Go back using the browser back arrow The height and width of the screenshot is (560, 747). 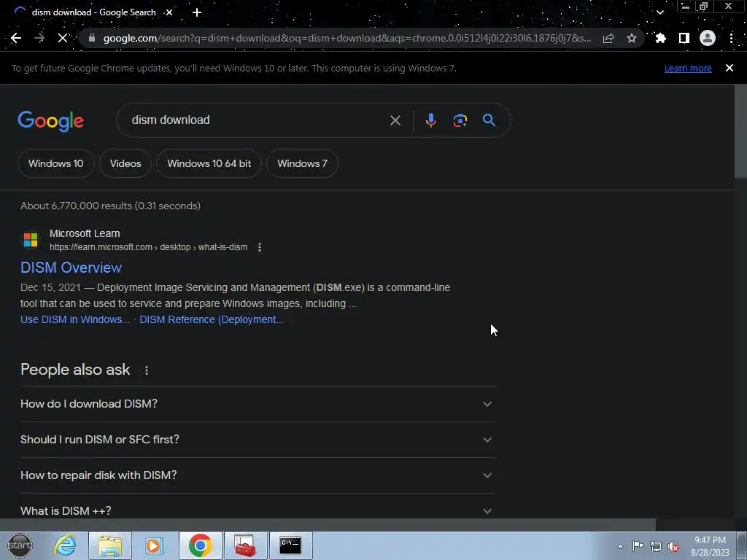pyautogui.click(x=16, y=38)
